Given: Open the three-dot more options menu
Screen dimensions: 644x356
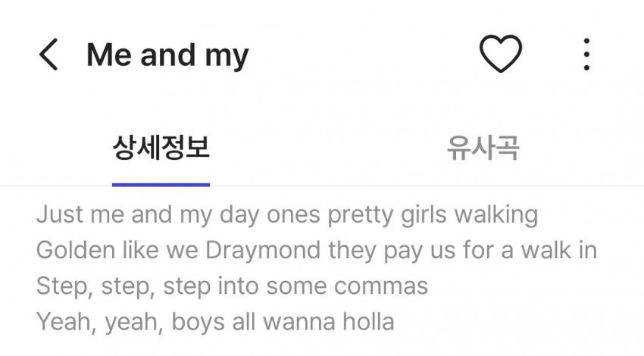Looking at the screenshot, I should [x=586, y=55].
